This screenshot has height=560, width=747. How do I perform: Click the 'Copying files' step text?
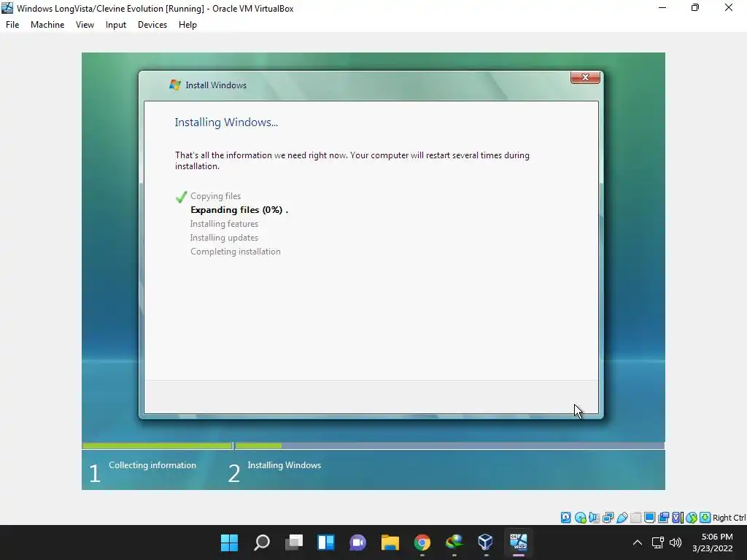coord(215,196)
